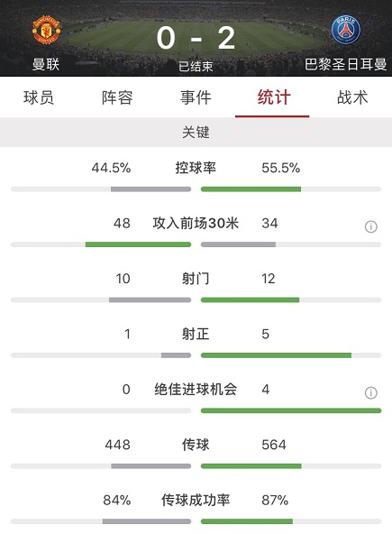Tap the Manchester United club crest
The image size is (392, 534).
tap(46, 30)
